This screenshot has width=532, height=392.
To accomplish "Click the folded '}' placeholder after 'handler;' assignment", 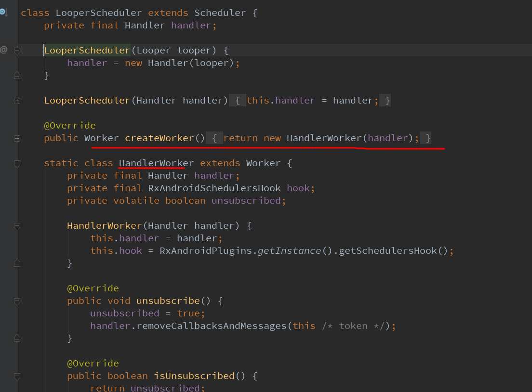I will click(x=385, y=100).
